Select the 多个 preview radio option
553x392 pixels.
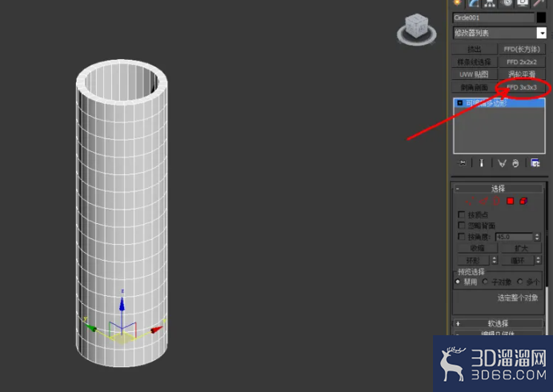[x=520, y=282]
